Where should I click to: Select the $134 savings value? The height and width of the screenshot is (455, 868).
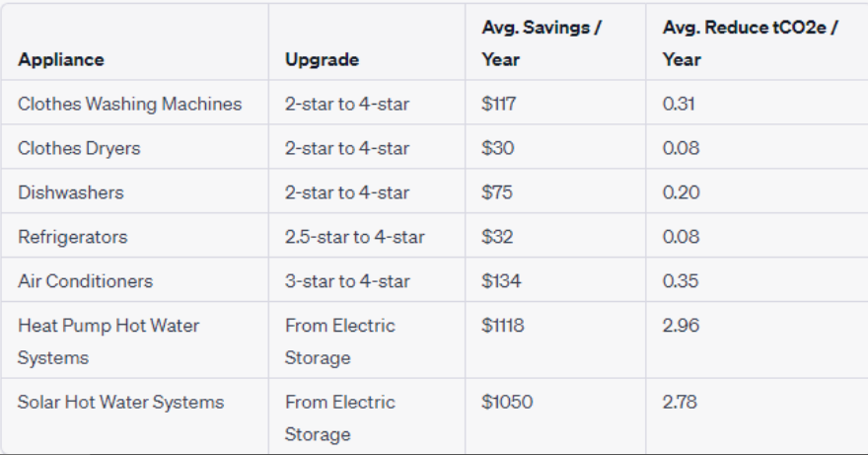(501, 281)
